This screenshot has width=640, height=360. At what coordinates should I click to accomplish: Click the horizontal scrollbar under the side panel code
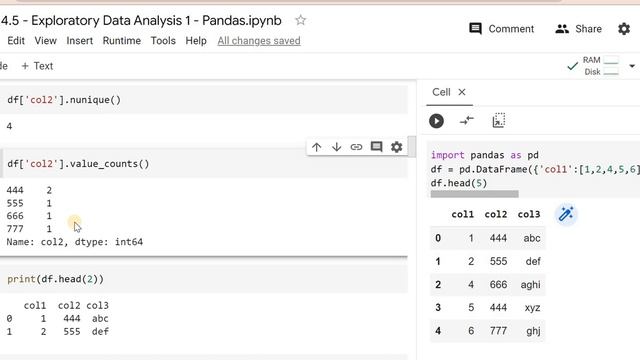click(474, 194)
